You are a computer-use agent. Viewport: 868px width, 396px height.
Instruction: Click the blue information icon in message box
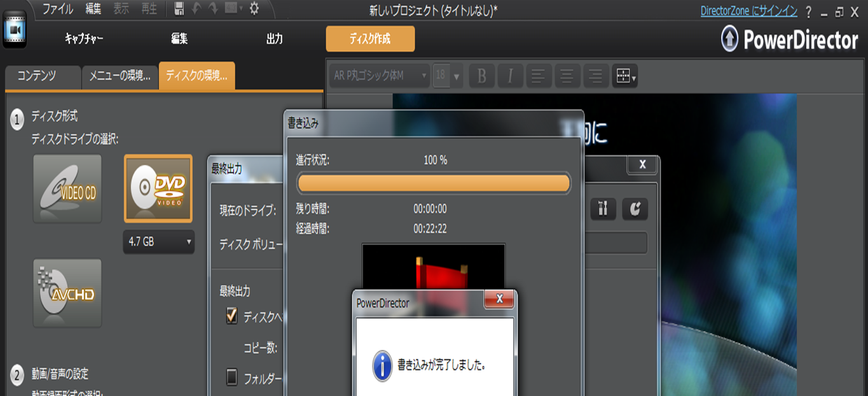click(x=382, y=366)
